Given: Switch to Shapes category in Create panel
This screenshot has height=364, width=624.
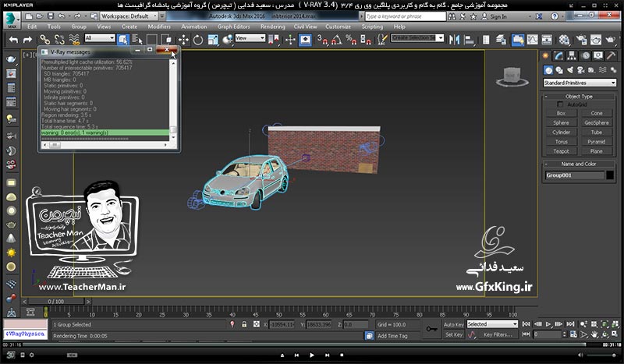Looking at the screenshot, I should point(559,70).
